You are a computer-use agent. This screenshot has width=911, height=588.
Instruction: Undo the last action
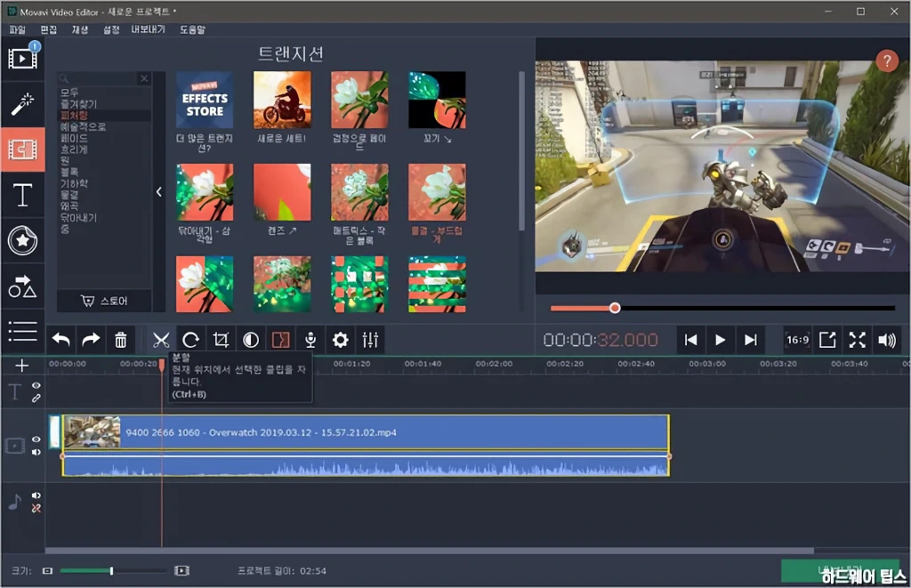(61, 340)
